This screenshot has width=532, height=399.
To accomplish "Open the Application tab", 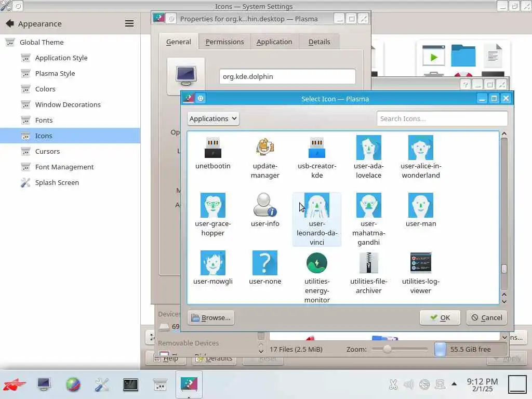I will click(x=274, y=42).
